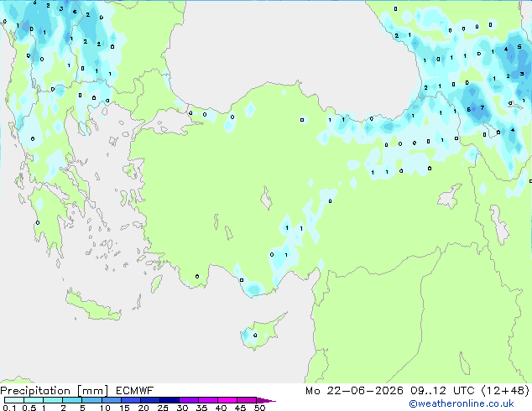Select the 30–35 mm purple swatch
Screen dimensions: 532x411
(x=188, y=400)
